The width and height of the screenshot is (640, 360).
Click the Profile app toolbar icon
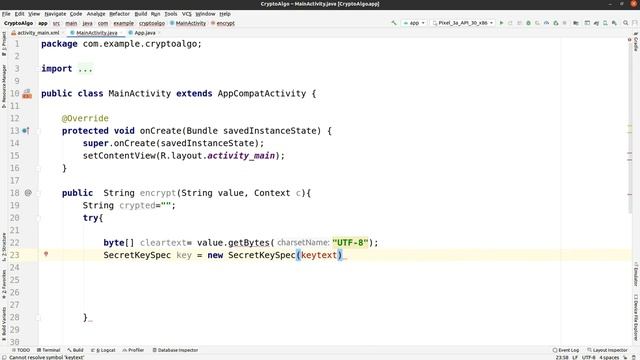point(547,23)
